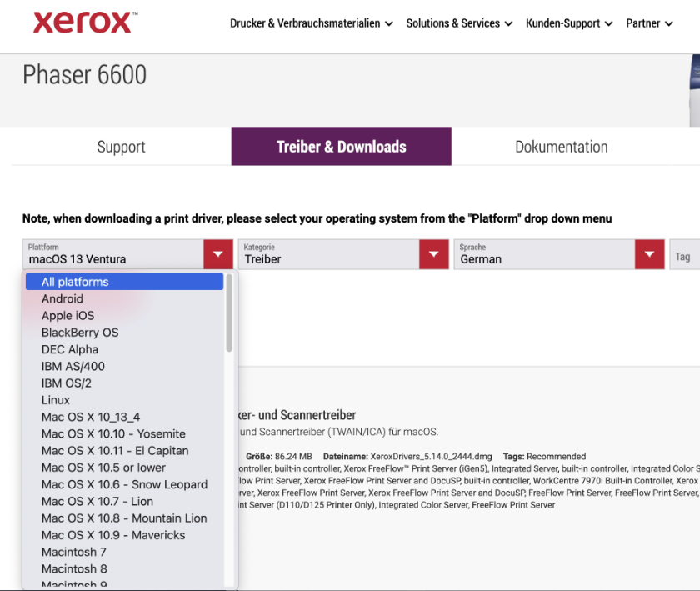The image size is (700, 591).
Task: Select IBM AS/400 option
Action: tap(124, 366)
